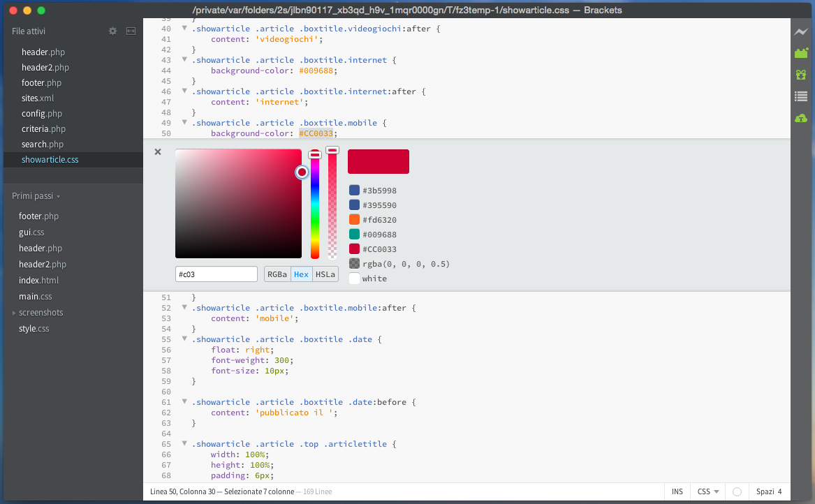Split the editor view icon
The image size is (815, 504).
click(x=131, y=31)
